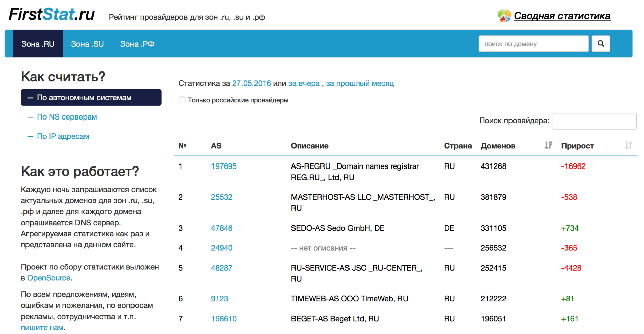Open AS 24940 details
Image resolution: width=644 pixels, height=334 pixels.
[221, 248]
